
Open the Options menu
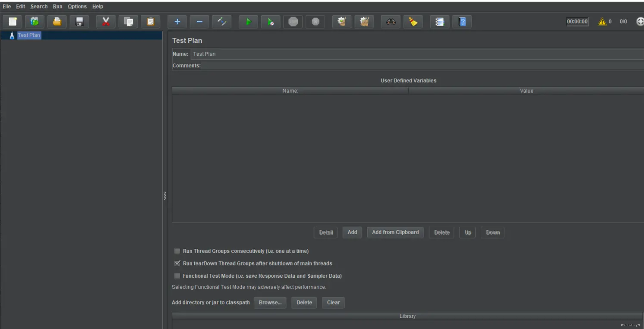[77, 7]
